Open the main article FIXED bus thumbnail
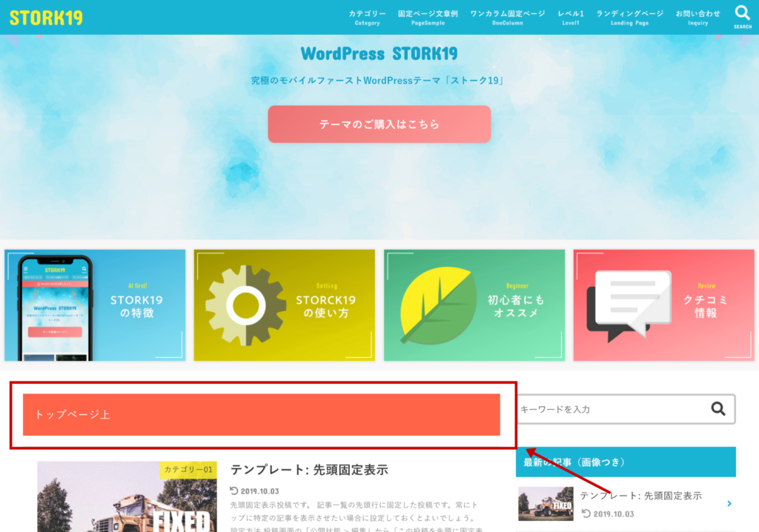The width and height of the screenshot is (759, 532). pos(127,496)
